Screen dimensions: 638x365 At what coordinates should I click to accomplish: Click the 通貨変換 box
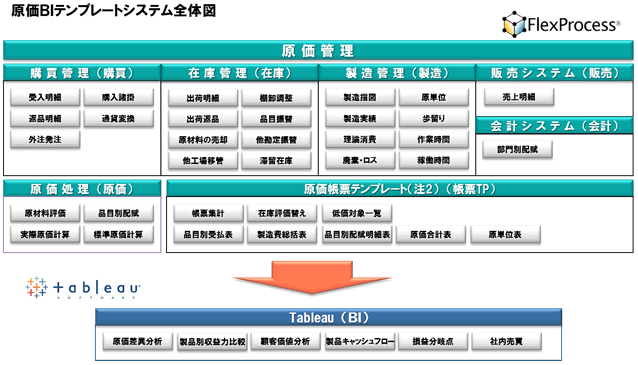pos(118,118)
